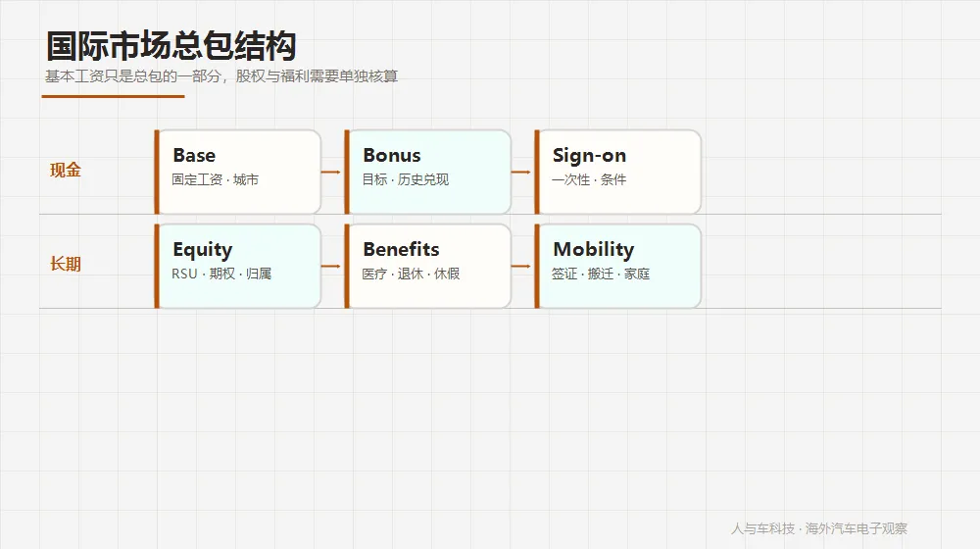
Task: Click the Sign-on card
Action: [617, 172]
